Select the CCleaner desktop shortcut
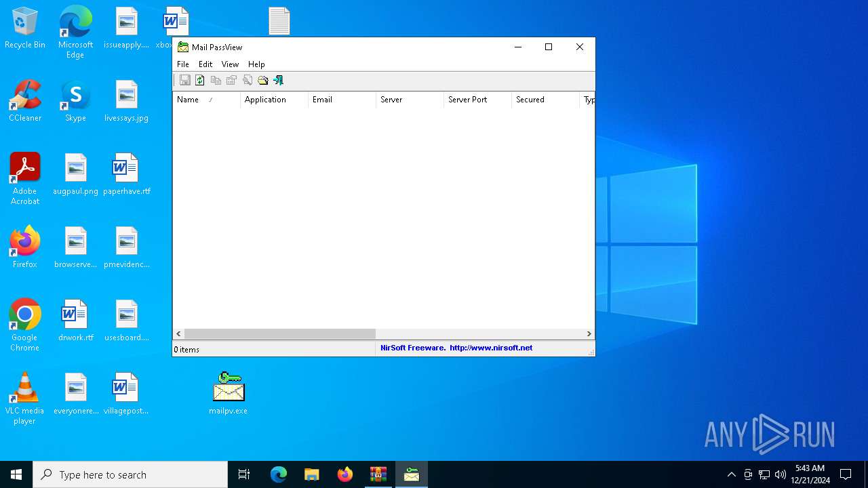Viewport: 868px width, 488px height. 25,101
